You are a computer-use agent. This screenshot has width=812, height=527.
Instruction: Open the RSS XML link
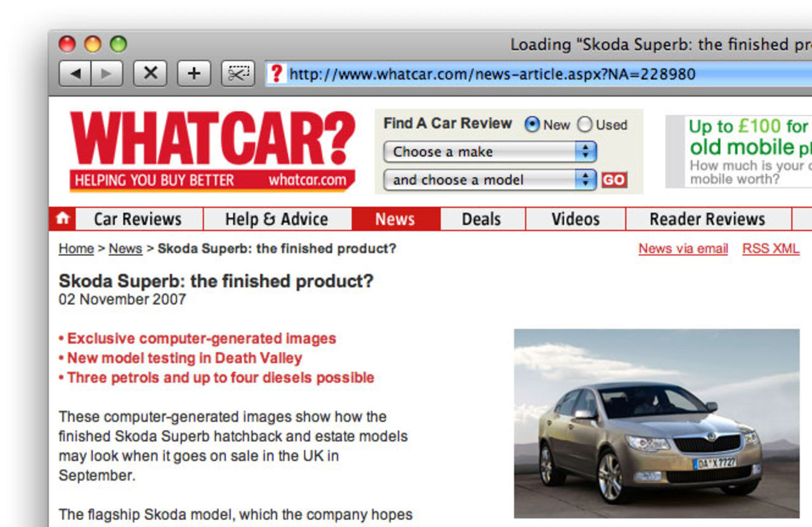[x=771, y=248]
